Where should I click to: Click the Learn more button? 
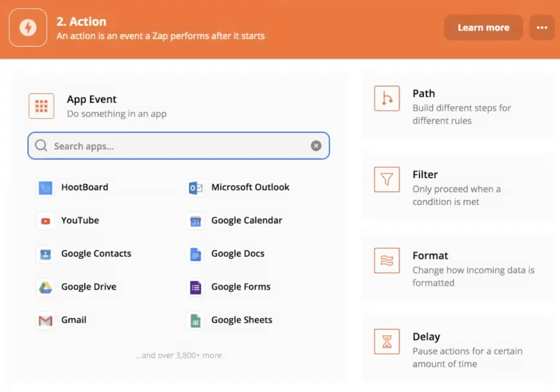tap(483, 27)
